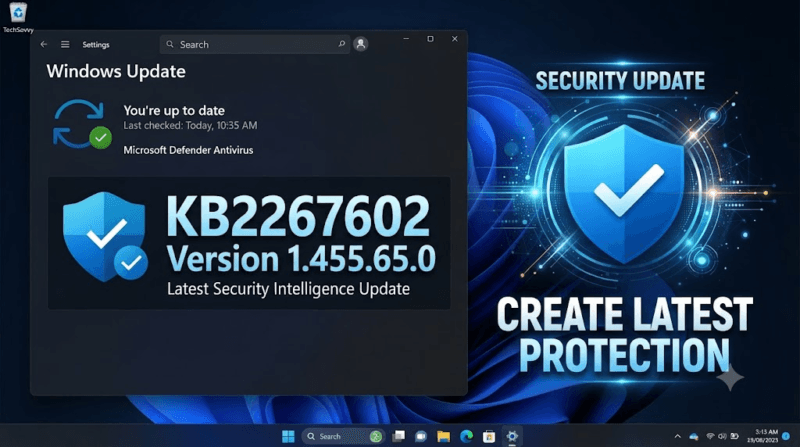Open the Windows Start menu
Image resolution: width=800 pixels, height=447 pixels.
288,436
